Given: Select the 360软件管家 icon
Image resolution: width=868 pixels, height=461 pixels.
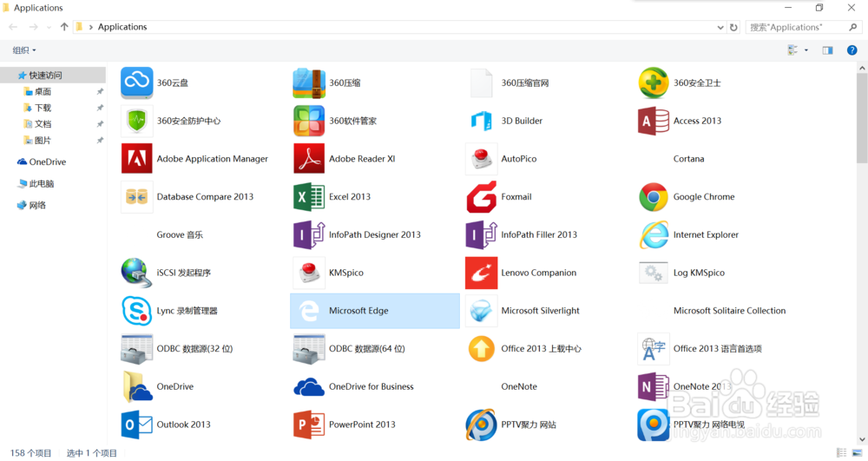Looking at the screenshot, I should pos(309,121).
